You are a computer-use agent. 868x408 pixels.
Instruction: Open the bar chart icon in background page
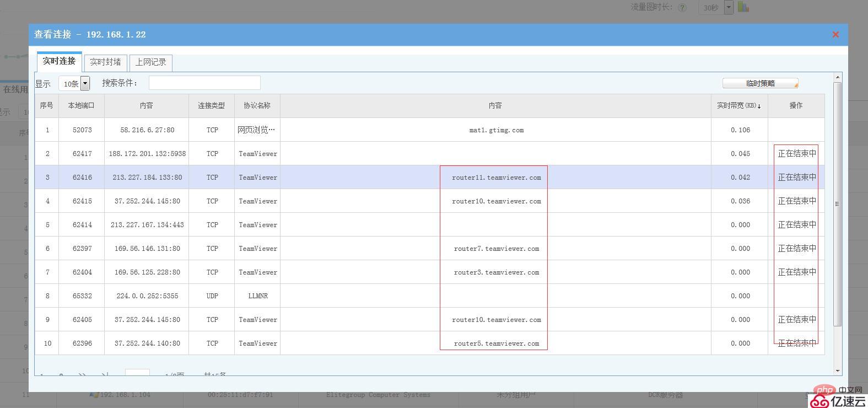743,7
